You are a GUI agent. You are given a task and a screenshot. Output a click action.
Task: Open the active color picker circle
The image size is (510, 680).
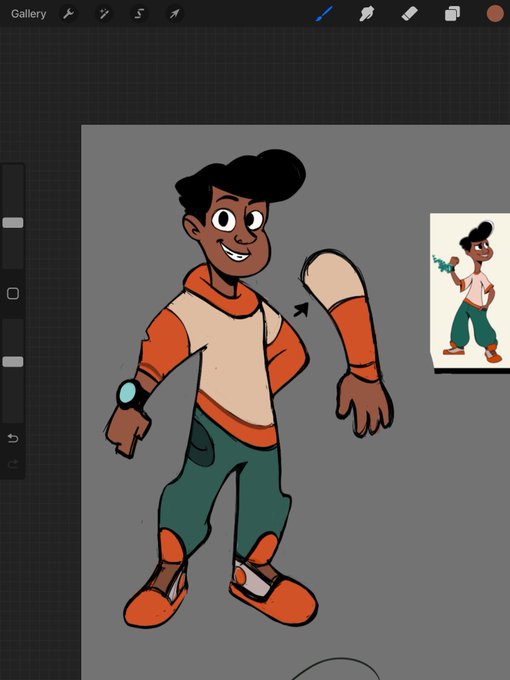495,14
